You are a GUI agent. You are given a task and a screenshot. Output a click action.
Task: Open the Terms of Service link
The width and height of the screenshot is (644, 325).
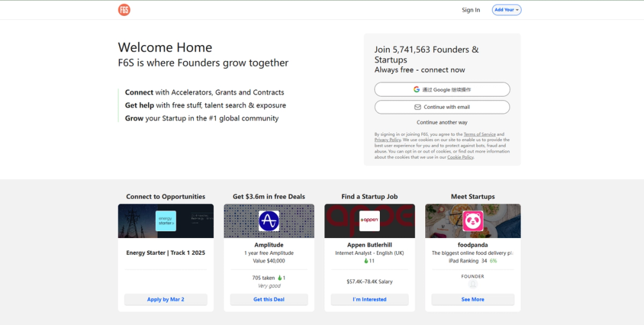479,135
